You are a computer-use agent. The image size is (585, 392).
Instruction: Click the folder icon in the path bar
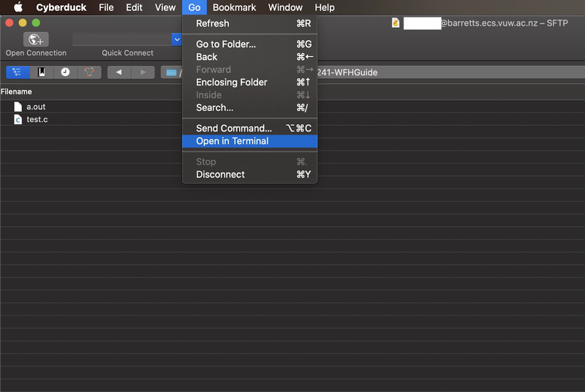point(171,72)
